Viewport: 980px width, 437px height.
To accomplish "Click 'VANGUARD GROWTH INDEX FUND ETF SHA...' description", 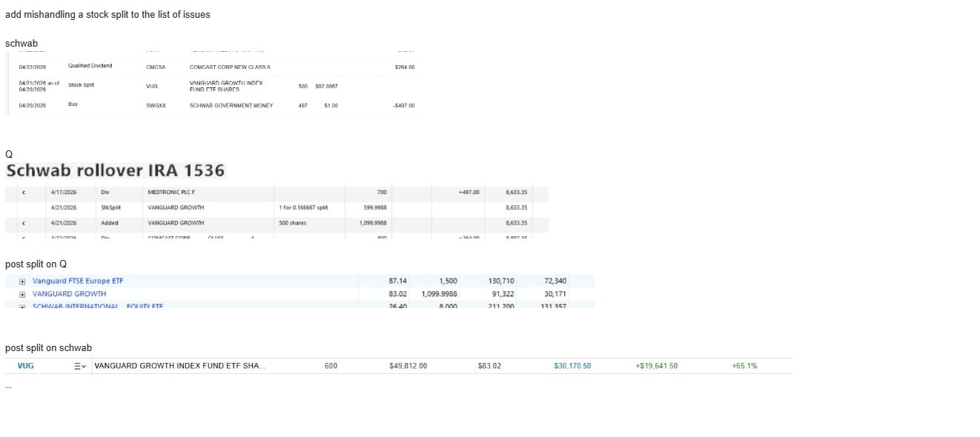I will click(180, 366).
